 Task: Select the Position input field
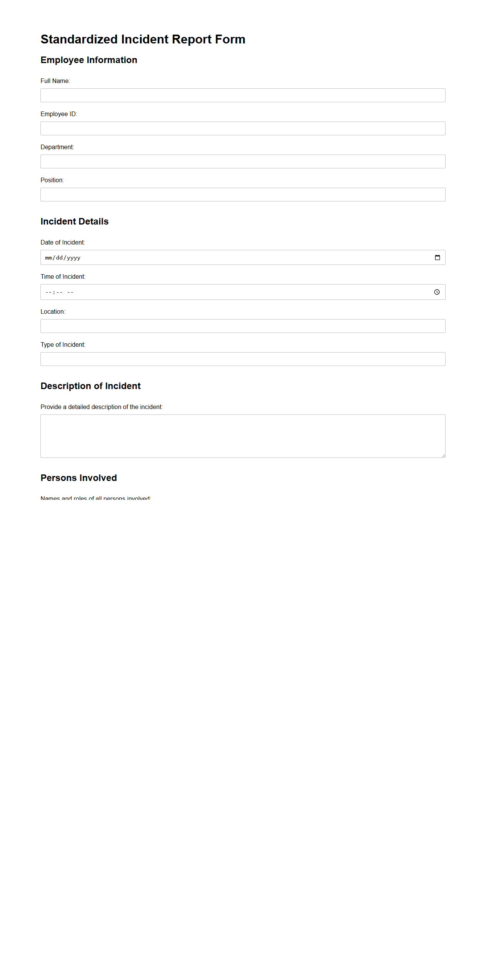point(243,195)
